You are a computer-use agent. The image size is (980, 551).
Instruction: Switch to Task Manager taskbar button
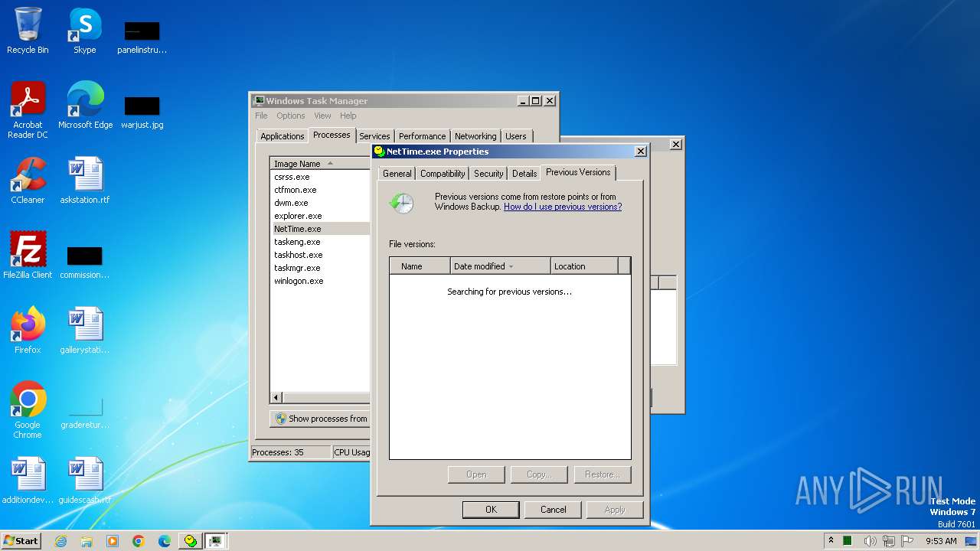coord(216,541)
